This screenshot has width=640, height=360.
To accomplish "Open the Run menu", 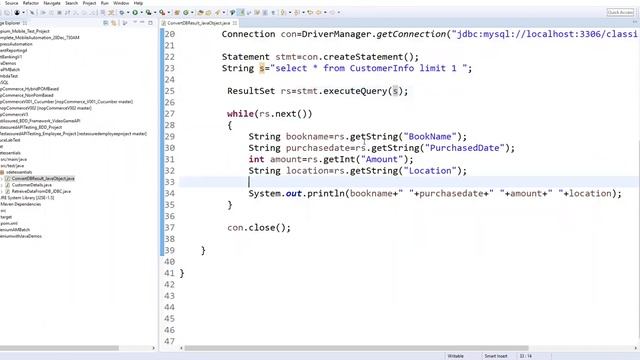I will pos(104,3).
